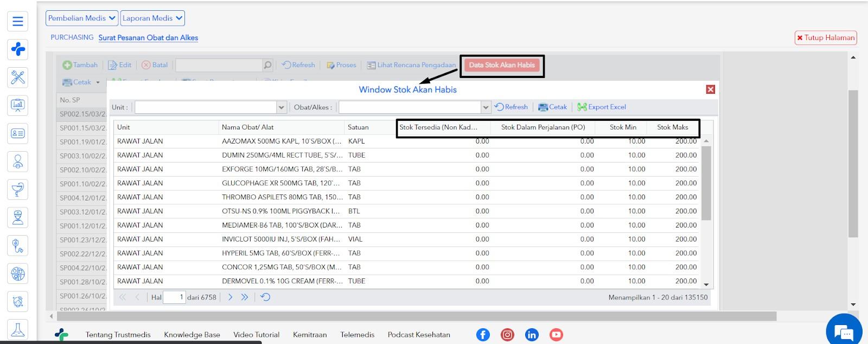The image size is (868, 344).
Task: Click Export Excel in stock window
Action: [602, 107]
